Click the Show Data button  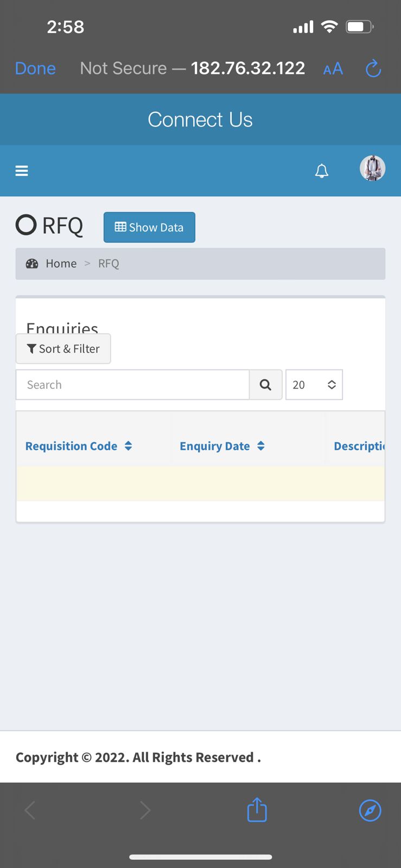[x=149, y=227]
